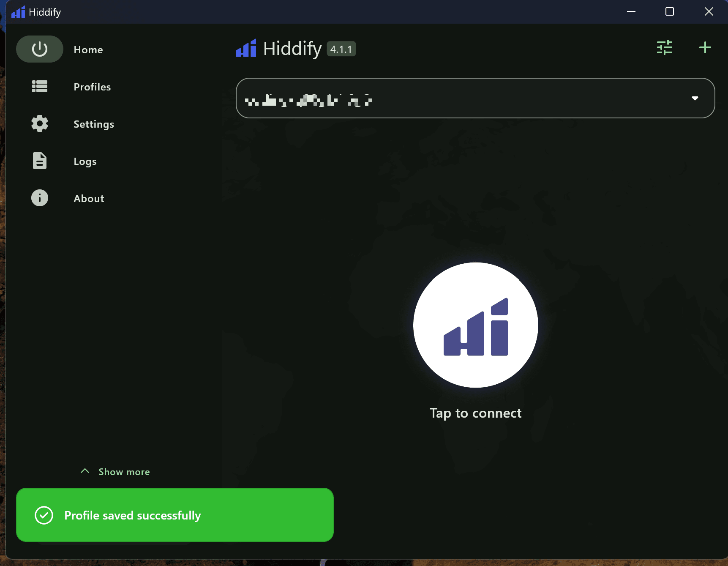Click the Hiddify logo in header

click(x=246, y=48)
